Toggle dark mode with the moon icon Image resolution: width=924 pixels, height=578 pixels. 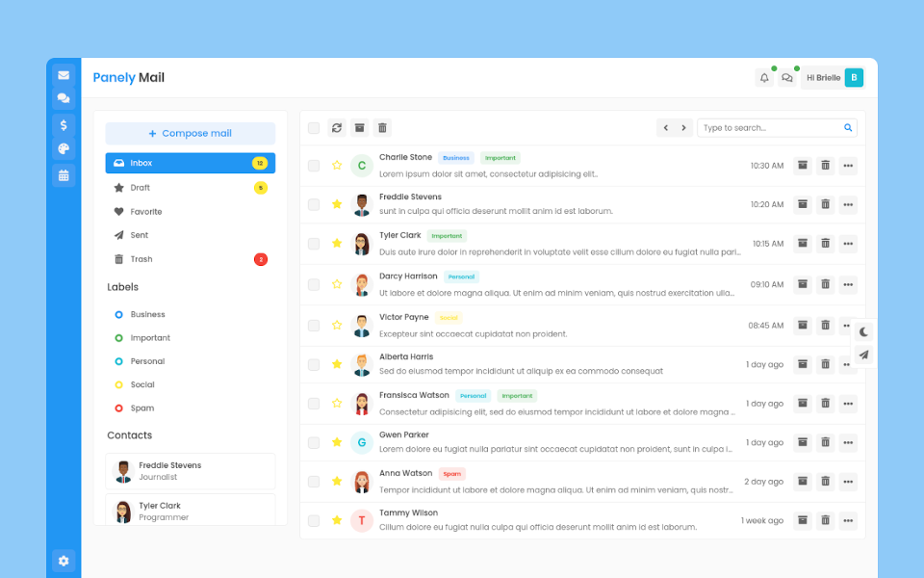coord(864,331)
